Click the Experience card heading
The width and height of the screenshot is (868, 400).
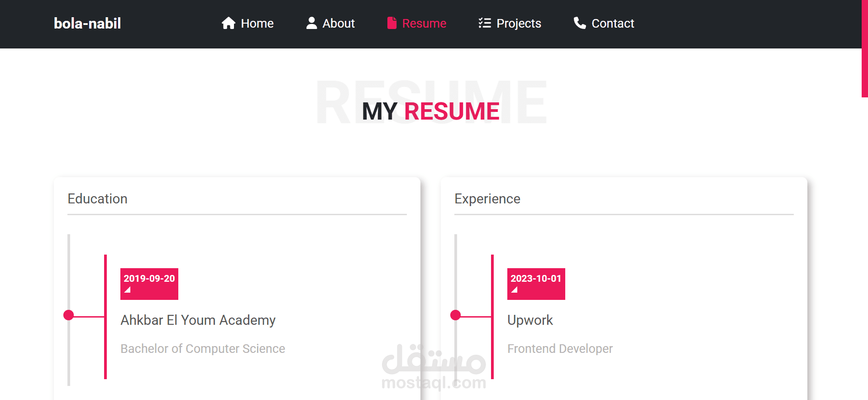pos(487,199)
